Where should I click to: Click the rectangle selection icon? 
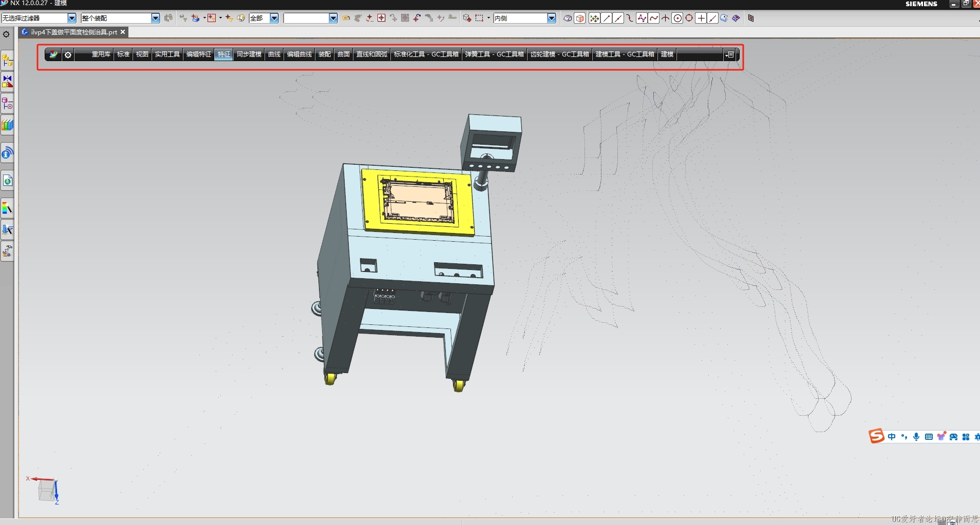(x=479, y=18)
